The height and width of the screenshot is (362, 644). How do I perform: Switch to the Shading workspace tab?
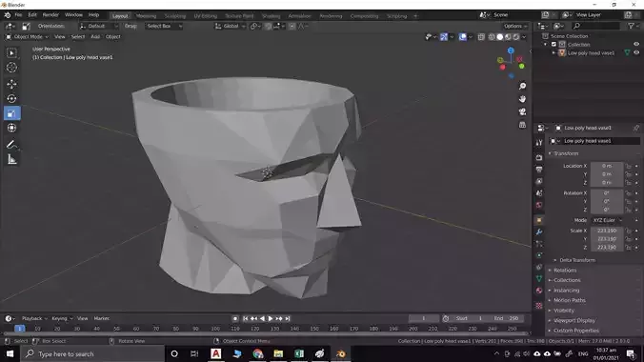tap(271, 16)
